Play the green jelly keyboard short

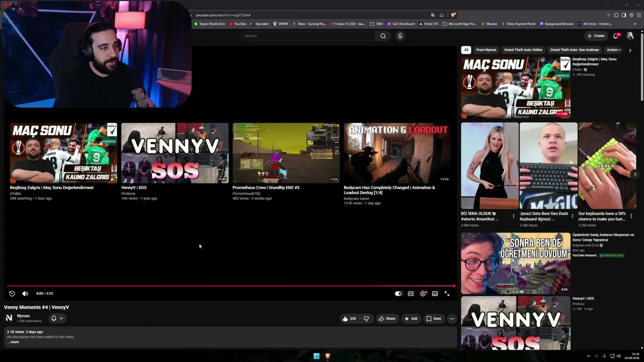point(607,165)
